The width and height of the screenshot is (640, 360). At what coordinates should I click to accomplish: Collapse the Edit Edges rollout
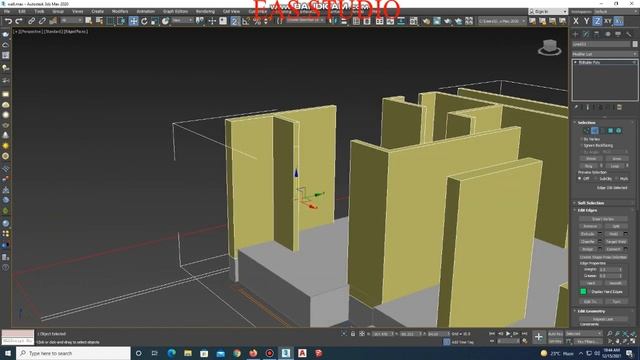point(587,210)
